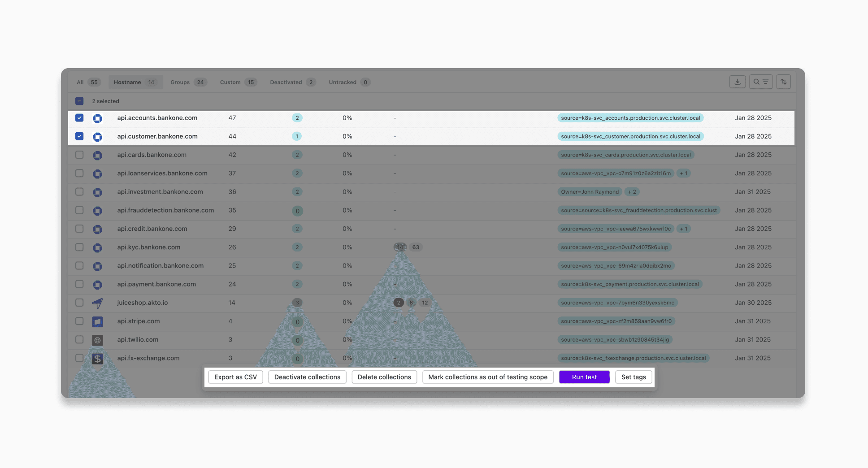Click the dollar icon beside api.fx-exchange.com

(97, 358)
